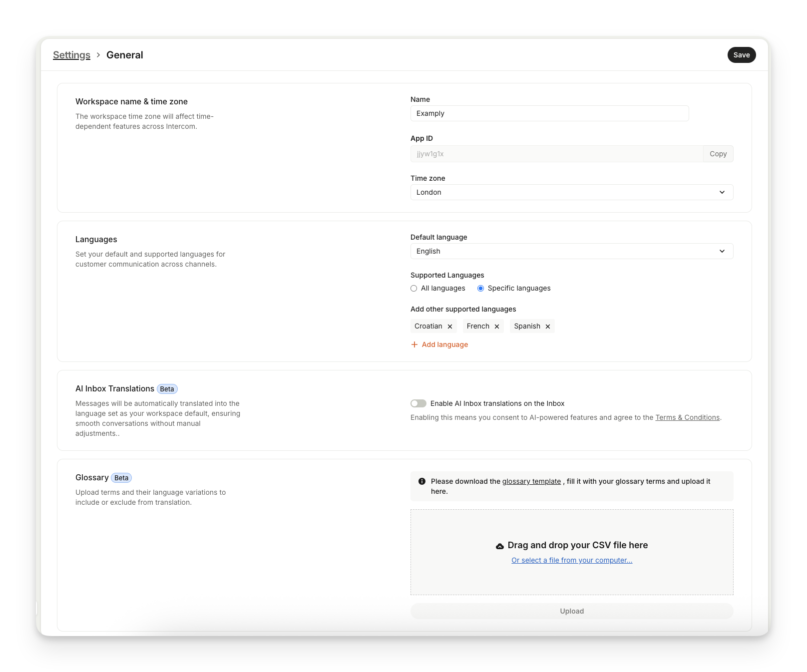Select a CSV file from your computer
807x672 pixels.
(x=572, y=560)
